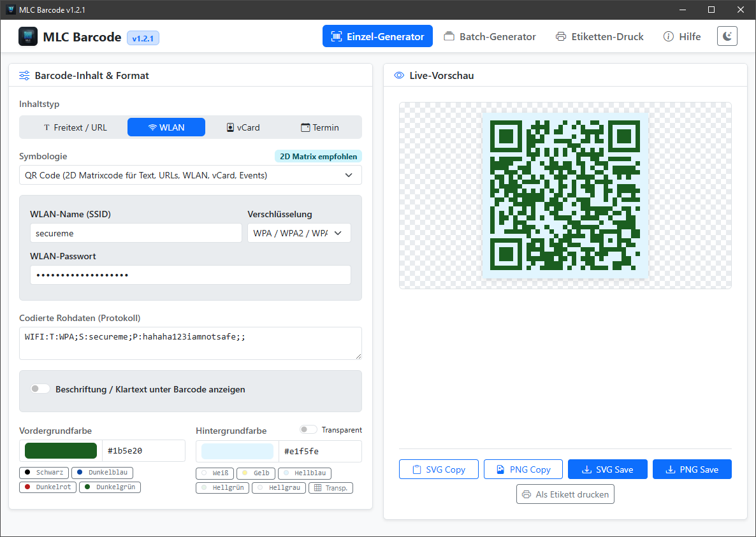Choose the Dunkelgrün foreground preset
Image resolution: width=756 pixels, height=537 pixels.
(x=110, y=487)
